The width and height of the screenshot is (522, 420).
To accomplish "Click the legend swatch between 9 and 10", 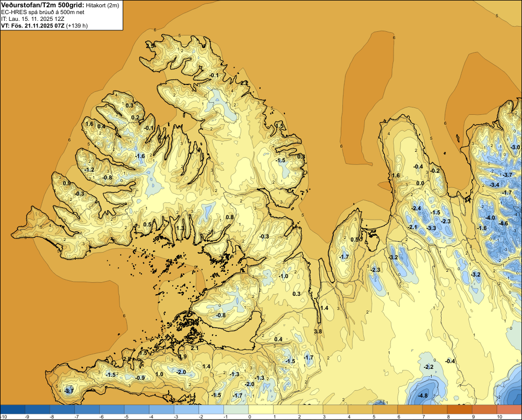I will click(485, 410).
